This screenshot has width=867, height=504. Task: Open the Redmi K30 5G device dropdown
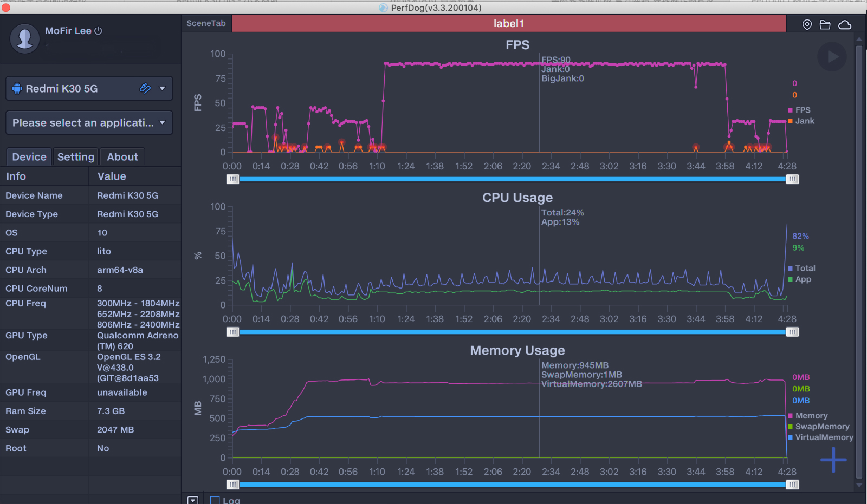[x=89, y=89]
